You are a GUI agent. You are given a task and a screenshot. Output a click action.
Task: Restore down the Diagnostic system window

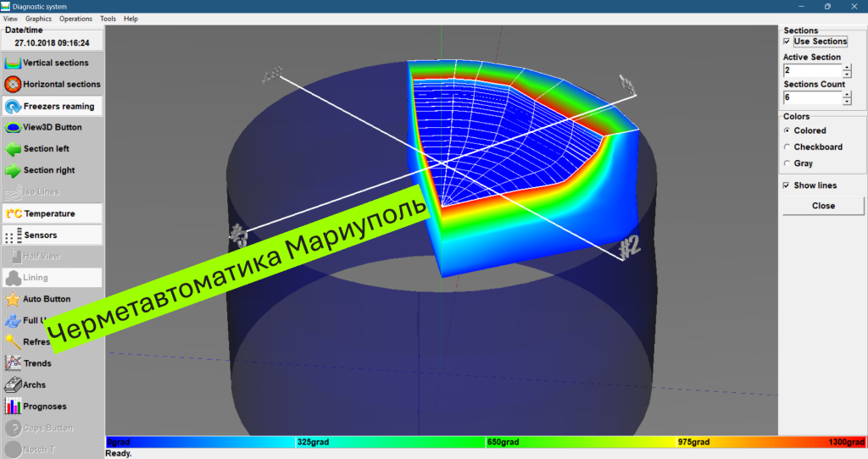[x=827, y=6]
